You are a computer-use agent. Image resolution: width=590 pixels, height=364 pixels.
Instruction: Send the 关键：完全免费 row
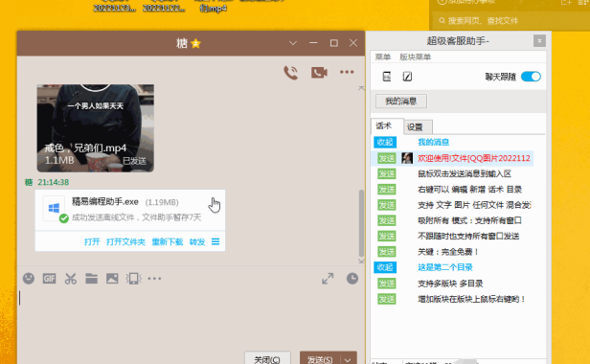(387, 252)
